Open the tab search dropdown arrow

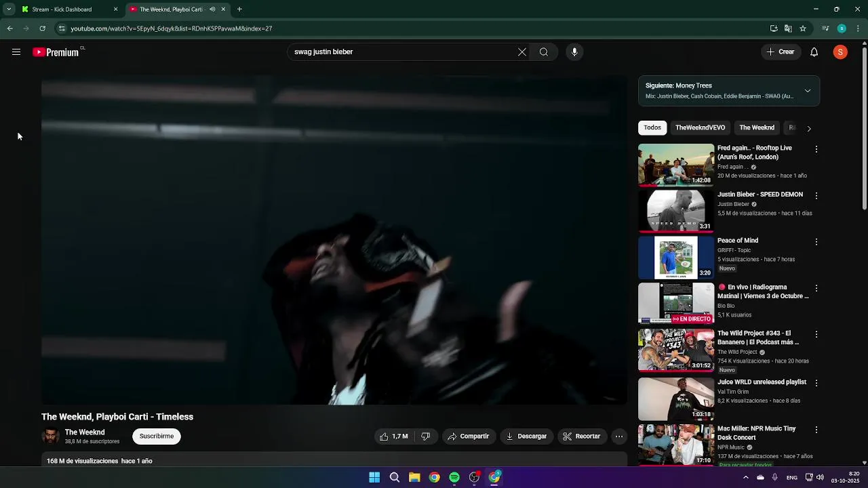(x=9, y=9)
